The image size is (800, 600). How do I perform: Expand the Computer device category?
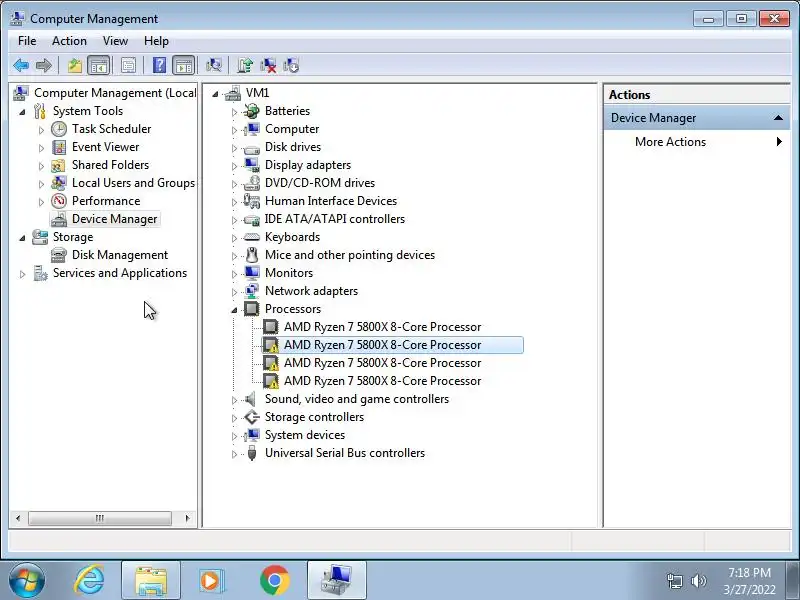click(234, 130)
